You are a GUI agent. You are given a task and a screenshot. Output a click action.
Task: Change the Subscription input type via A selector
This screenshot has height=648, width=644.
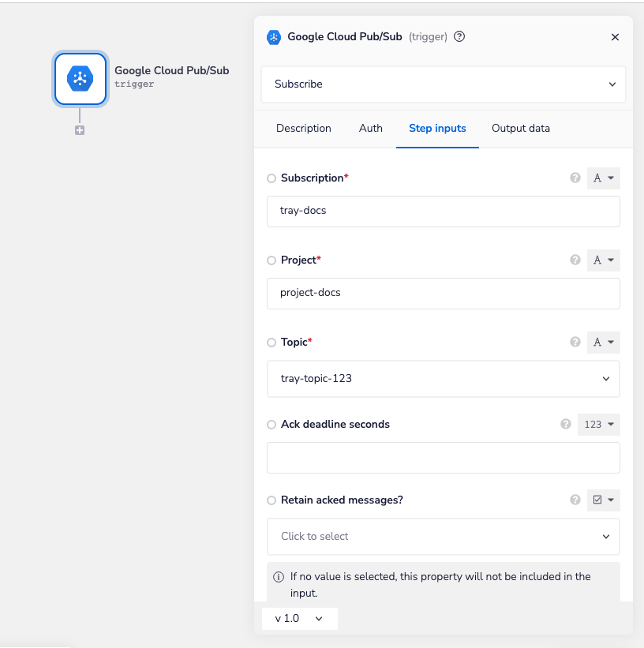[x=603, y=178]
